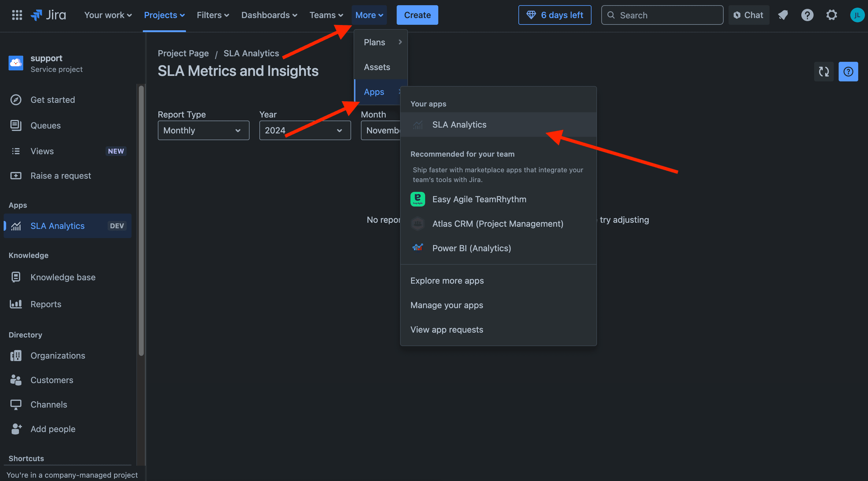868x481 pixels.
Task: Click the Add people icon
Action: point(16,429)
